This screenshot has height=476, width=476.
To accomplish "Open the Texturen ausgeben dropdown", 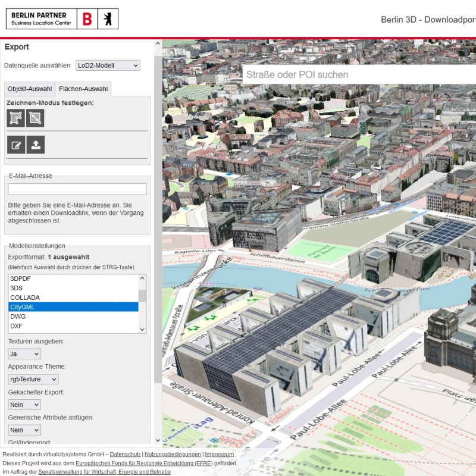I will coord(24,354).
